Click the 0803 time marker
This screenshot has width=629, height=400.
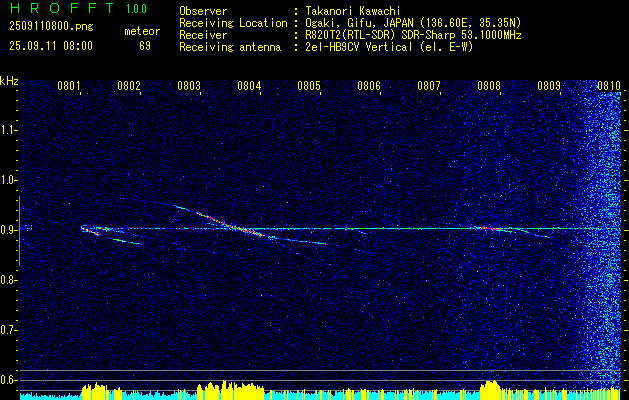[189, 85]
